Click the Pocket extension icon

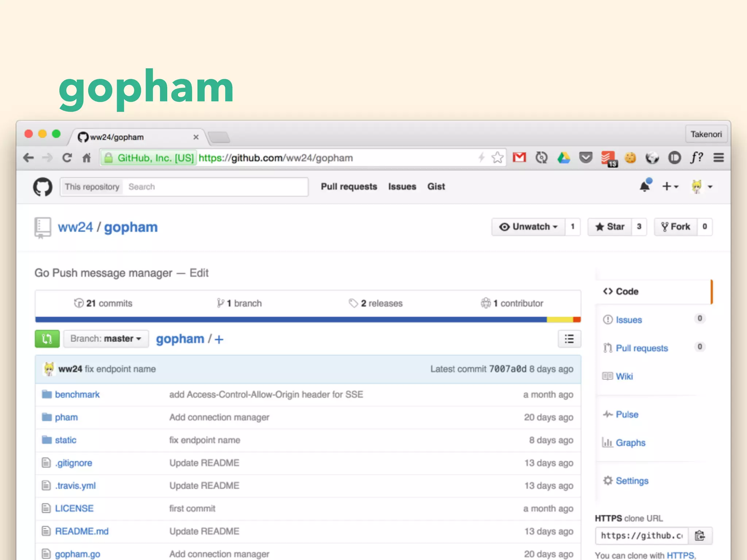(x=586, y=157)
